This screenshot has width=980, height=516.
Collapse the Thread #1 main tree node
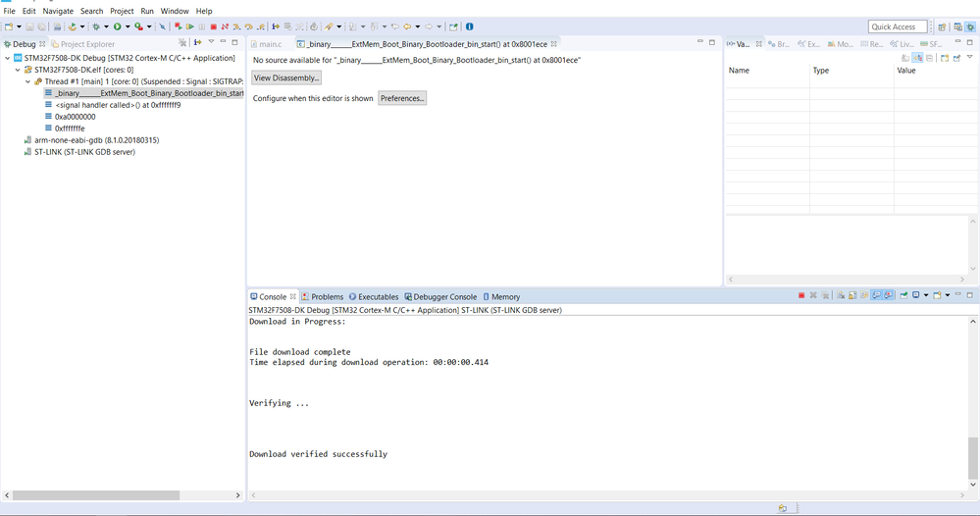pos(28,81)
